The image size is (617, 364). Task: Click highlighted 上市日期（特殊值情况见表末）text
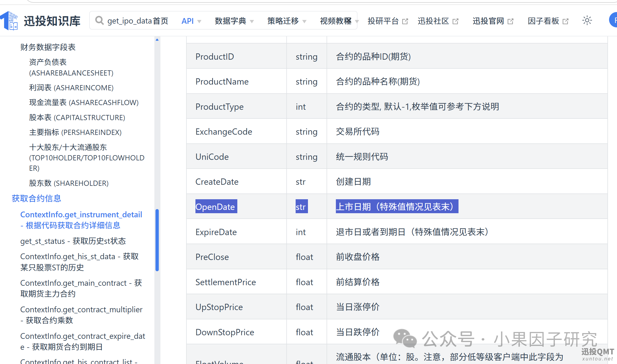397,206
